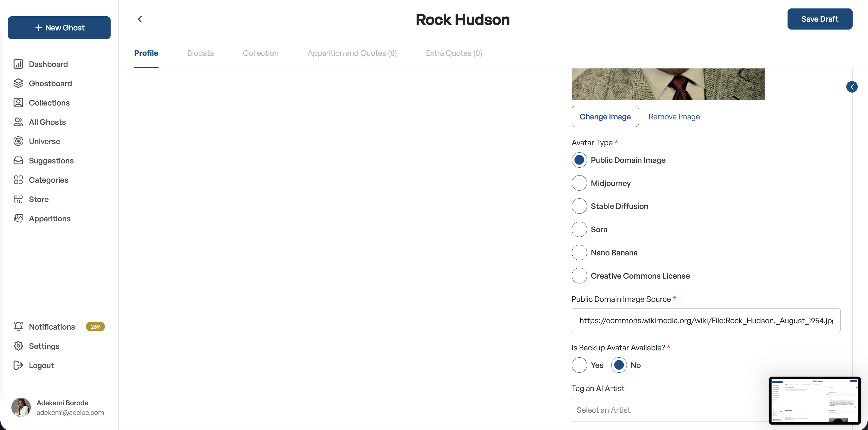Choose Yes for backup avatar available
868x430 pixels.
click(579, 365)
